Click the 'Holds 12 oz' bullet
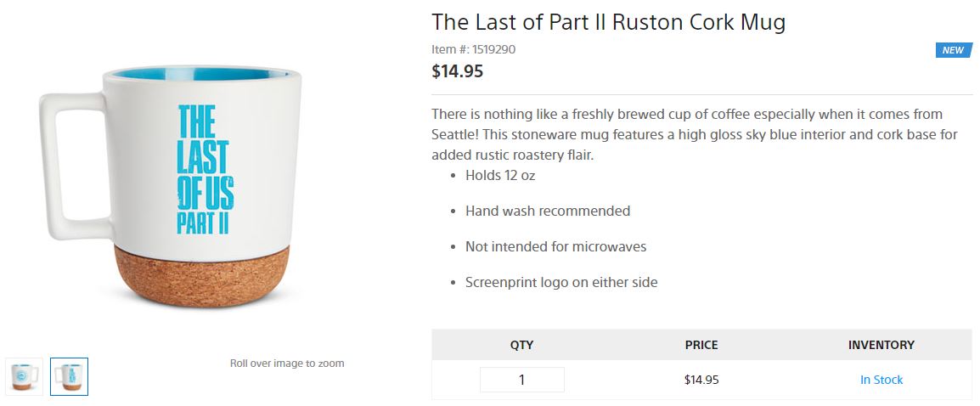980x406 pixels. pyautogui.click(x=499, y=176)
